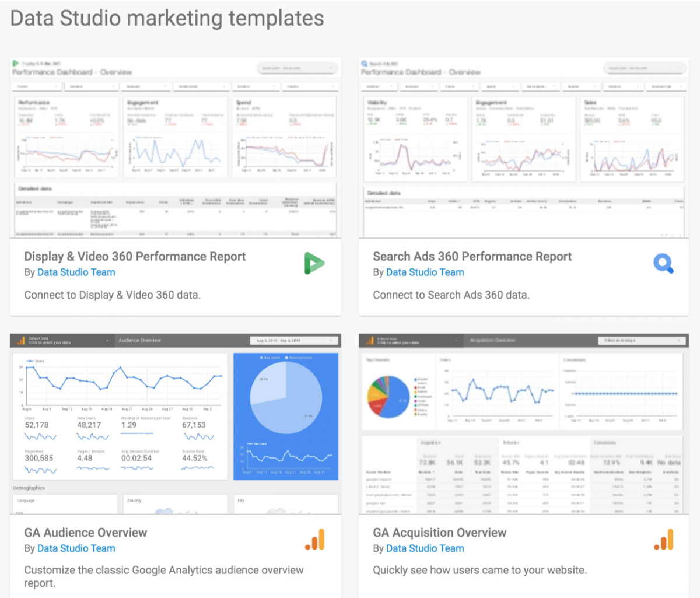Click the search field atop the Search Ads dashboard
Image resolution: width=700 pixels, height=598 pixels.
644,68
